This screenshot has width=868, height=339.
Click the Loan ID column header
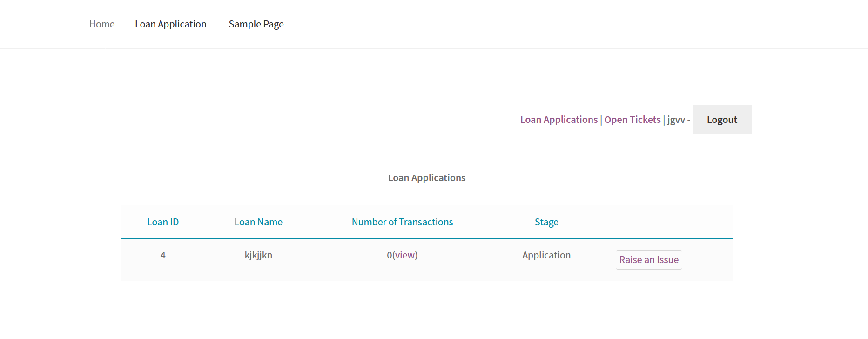point(163,222)
